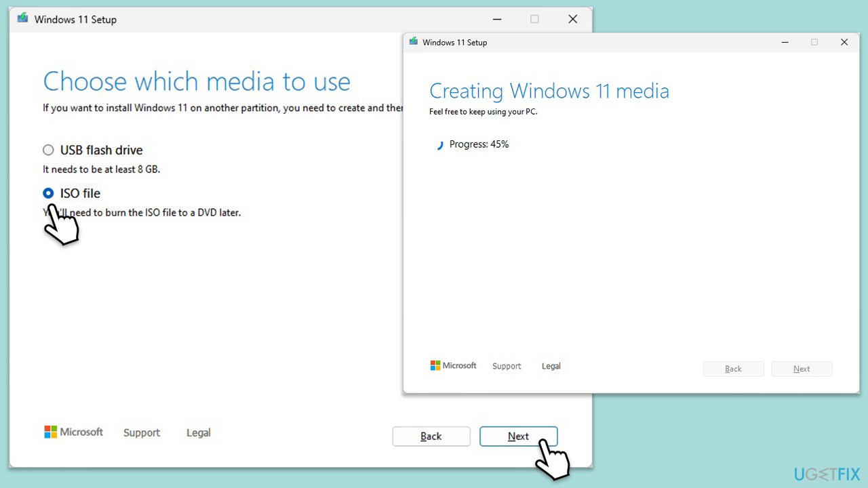Select the USB flash drive option

(48, 150)
